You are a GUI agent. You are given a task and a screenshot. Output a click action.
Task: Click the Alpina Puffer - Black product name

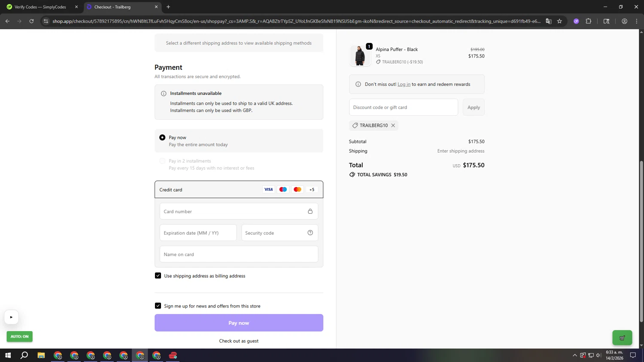point(397,49)
